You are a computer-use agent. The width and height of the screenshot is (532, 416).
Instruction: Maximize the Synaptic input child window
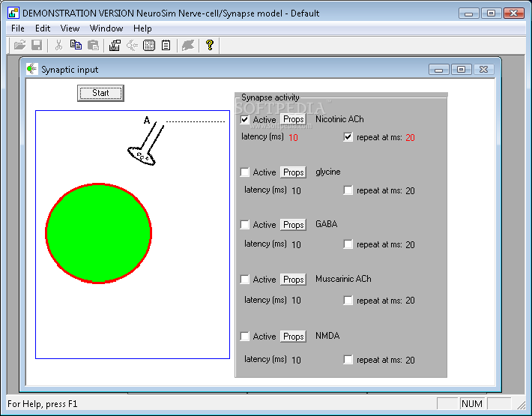click(461, 69)
